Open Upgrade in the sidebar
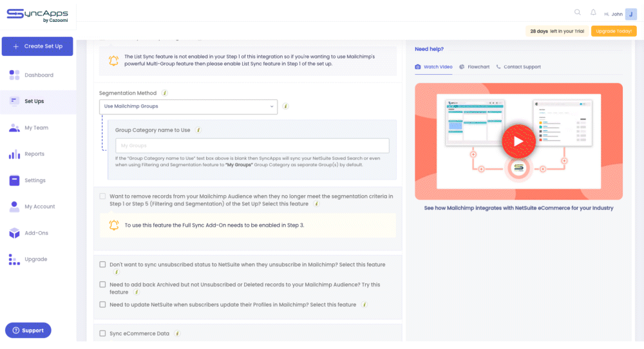 38,259
